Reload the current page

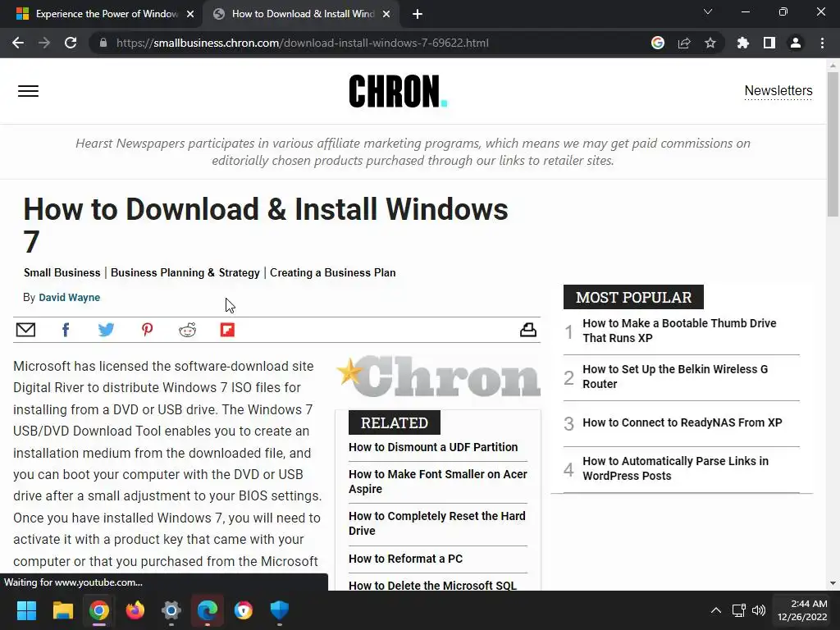point(71,43)
